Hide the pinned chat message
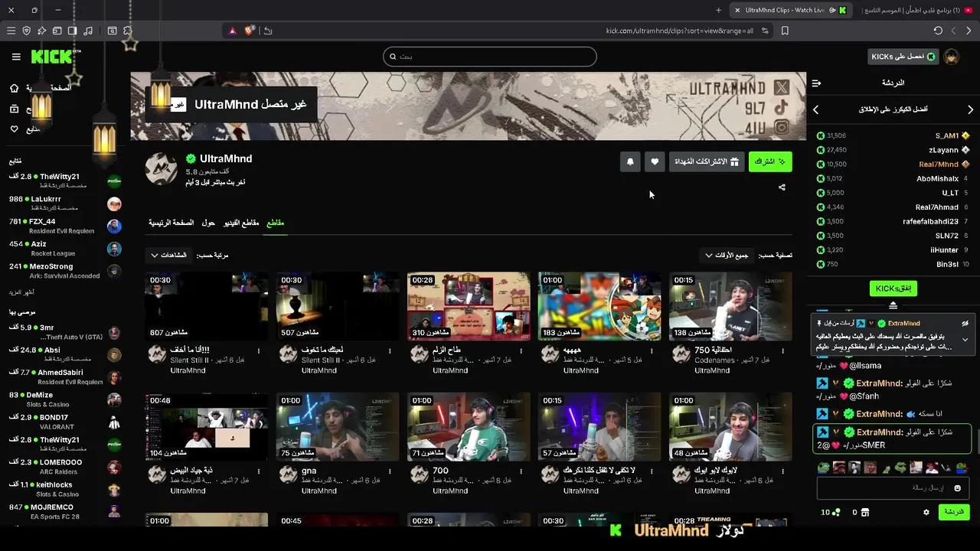 [965, 323]
